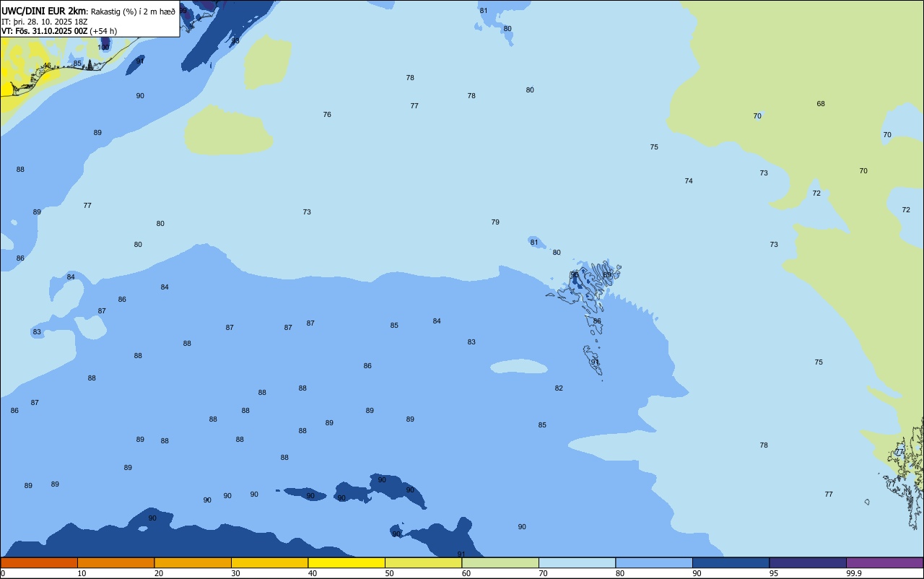Image resolution: width=924 pixels, height=579 pixels.
Task: Click the '(+54 h)' forecast offset text
Action: 103,31
